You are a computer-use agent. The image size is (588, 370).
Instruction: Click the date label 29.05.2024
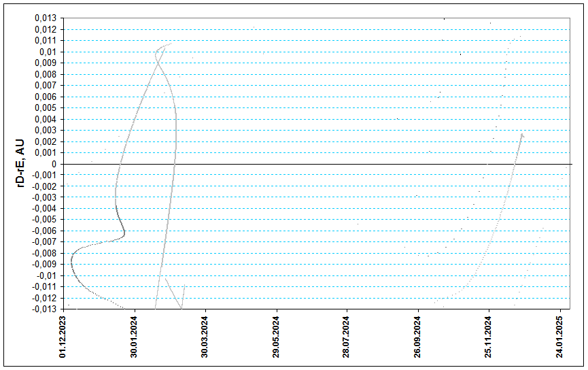[x=276, y=337]
